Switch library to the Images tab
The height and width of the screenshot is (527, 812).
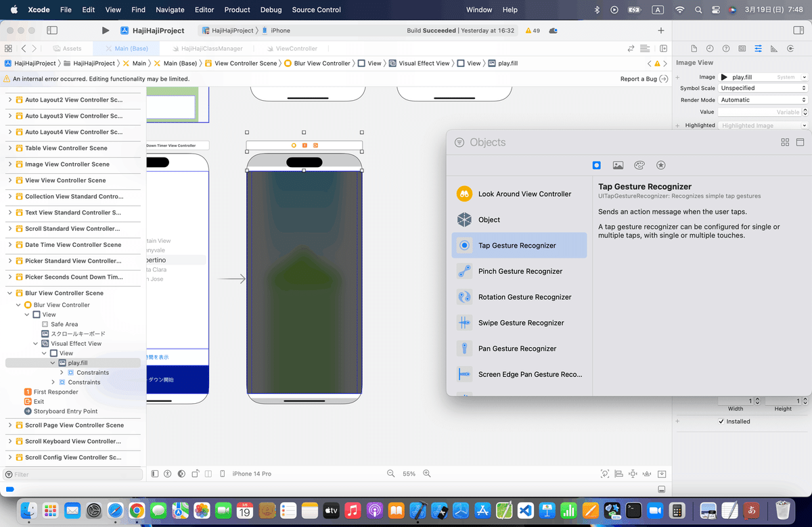coord(618,165)
